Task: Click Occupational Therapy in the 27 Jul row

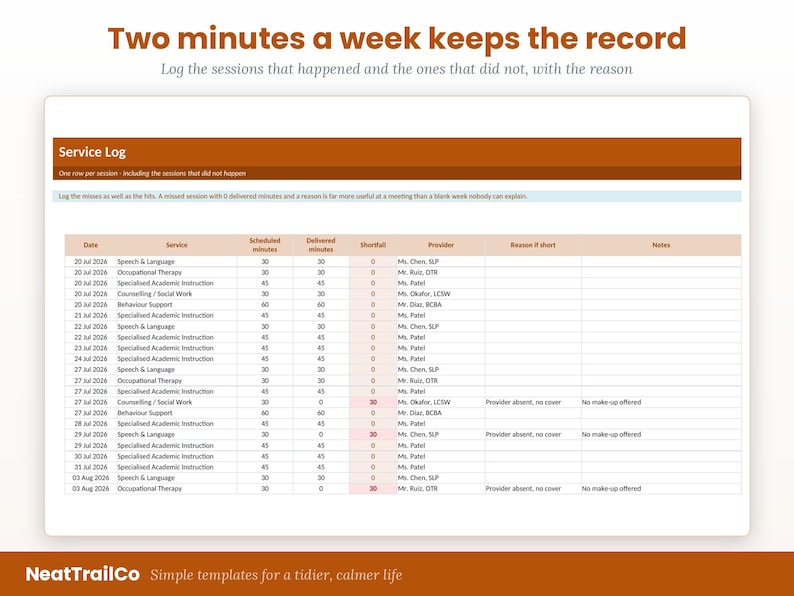Action: [149, 380]
